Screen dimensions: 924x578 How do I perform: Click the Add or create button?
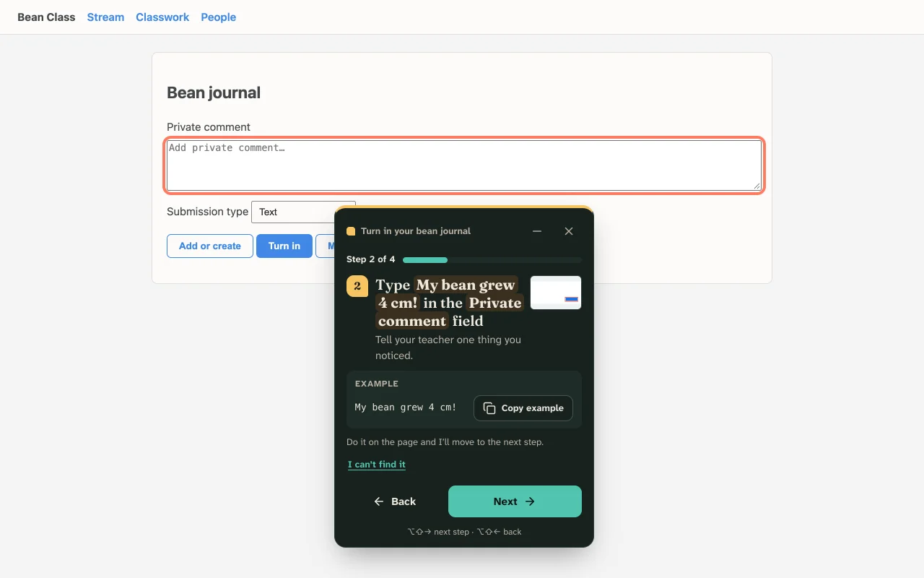click(210, 246)
